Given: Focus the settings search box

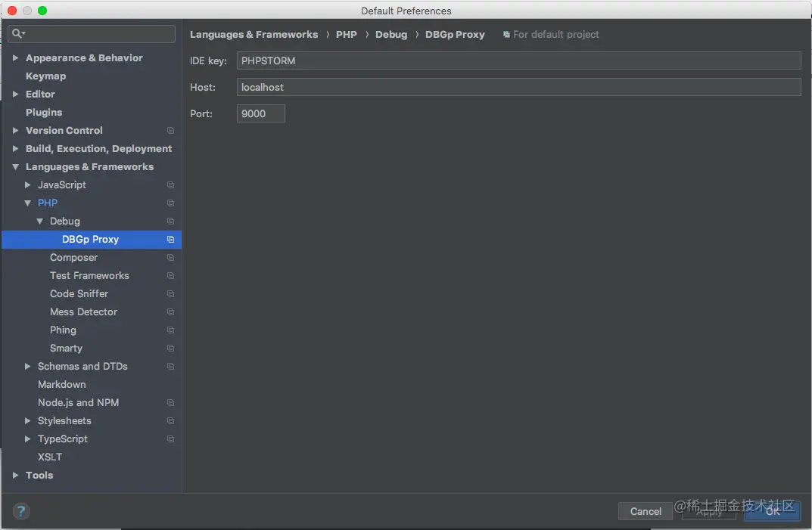Looking at the screenshot, I should pos(92,33).
